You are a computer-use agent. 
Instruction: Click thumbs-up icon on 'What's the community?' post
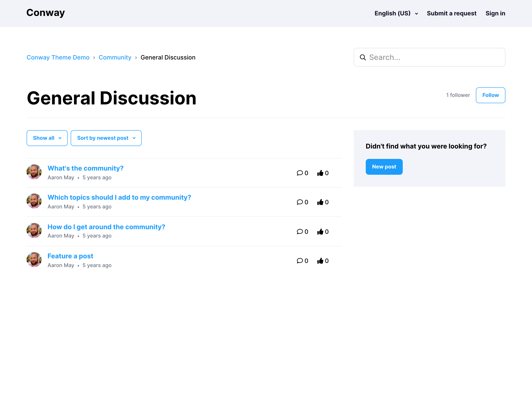pyautogui.click(x=320, y=173)
